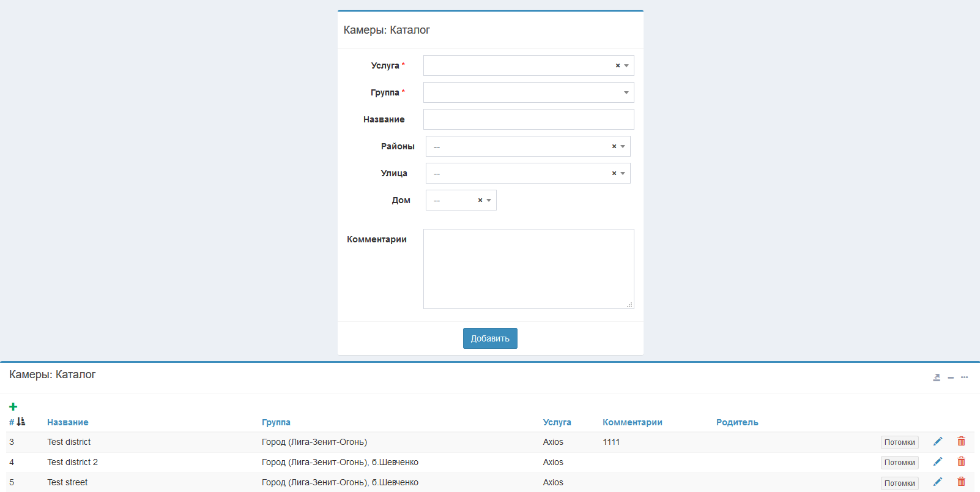Sort table by Название column header

point(68,422)
